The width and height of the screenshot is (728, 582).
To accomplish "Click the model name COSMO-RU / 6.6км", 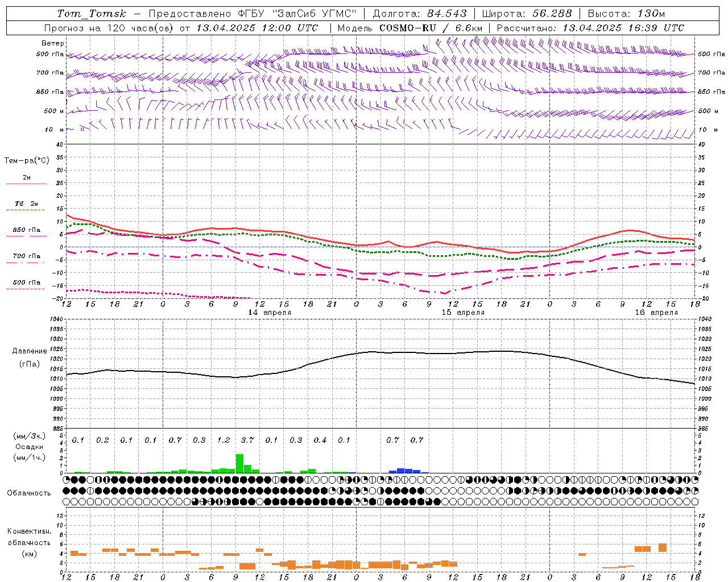I will [431, 28].
